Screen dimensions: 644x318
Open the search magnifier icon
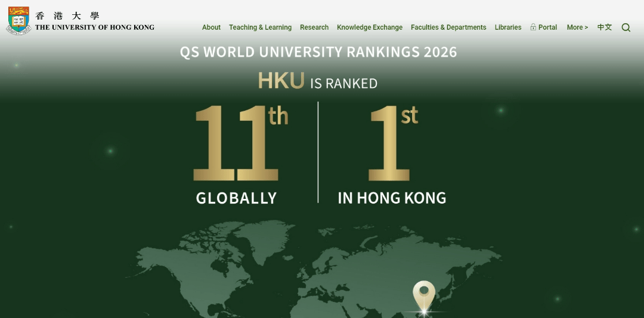click(x=626, y=27)
